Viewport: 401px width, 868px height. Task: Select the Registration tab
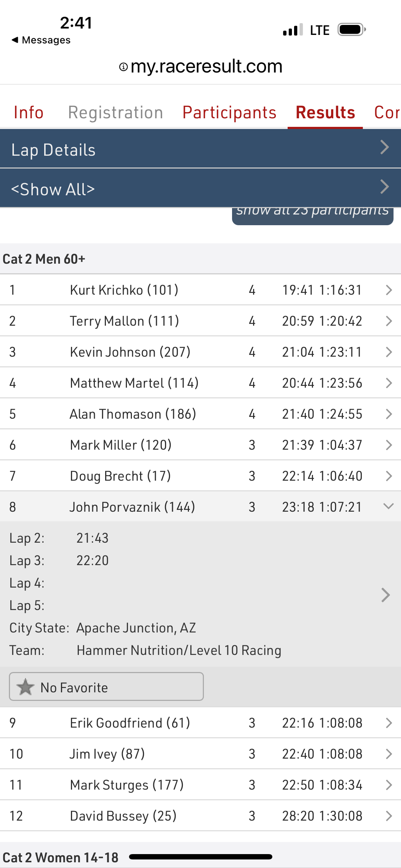(115, 113)
